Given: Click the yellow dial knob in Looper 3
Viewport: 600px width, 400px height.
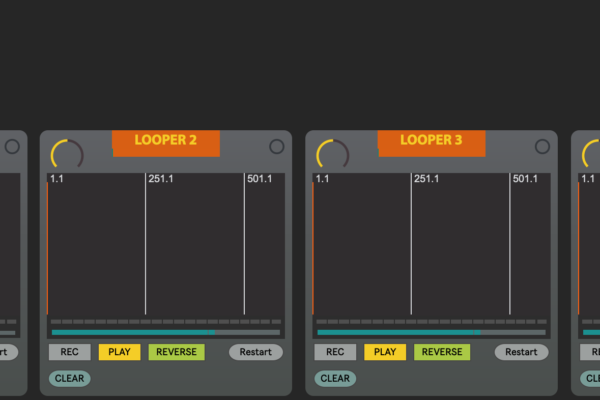Looking at the screenshot, I should click(333, 155).
